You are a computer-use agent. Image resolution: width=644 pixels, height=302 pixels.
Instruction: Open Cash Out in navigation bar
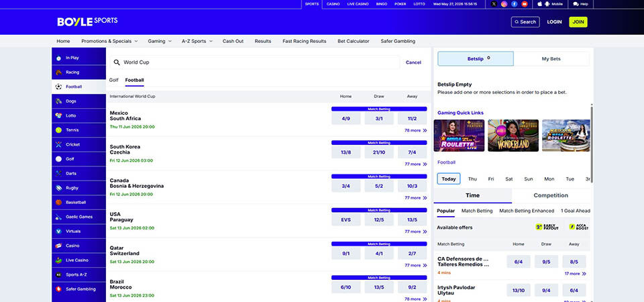tap(233, 41)
